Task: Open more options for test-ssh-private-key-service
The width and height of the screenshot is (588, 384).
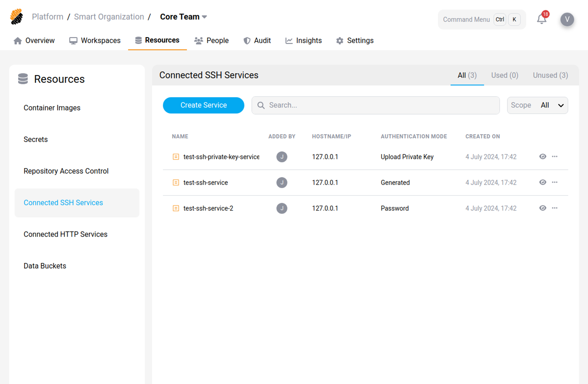Action: (x=555, y=156)
